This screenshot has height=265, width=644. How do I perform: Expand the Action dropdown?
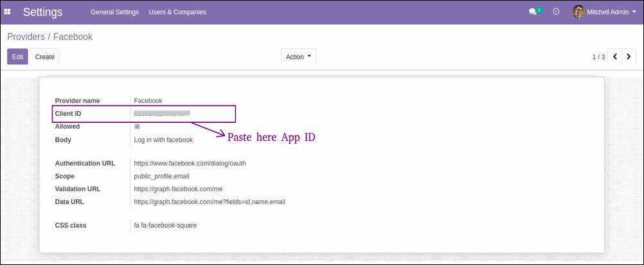pyautogui.click(x=299, y=57)
